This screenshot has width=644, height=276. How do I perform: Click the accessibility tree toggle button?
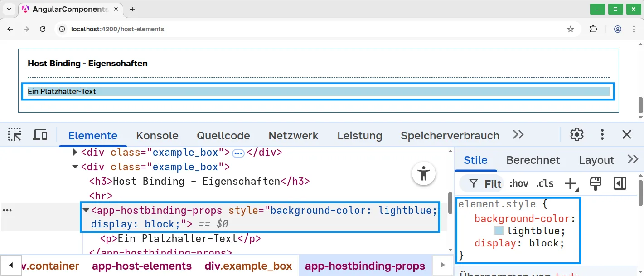tap(424, 173)
